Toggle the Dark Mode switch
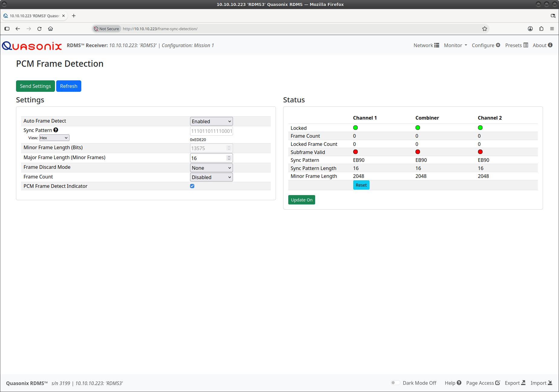Screen dimensions: 559x392 pos(395,383)
